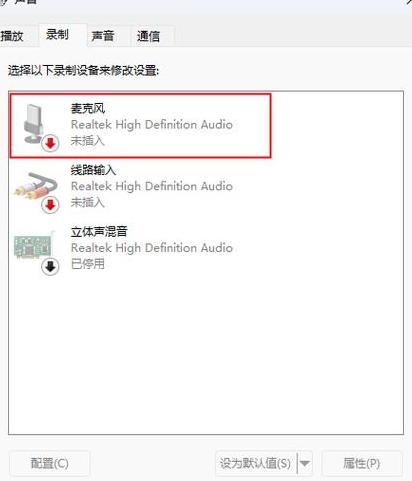This screenshot has width=412, height=481.
Task: Click black disabled arrow badge on 立体声混音
Action: 50,267
